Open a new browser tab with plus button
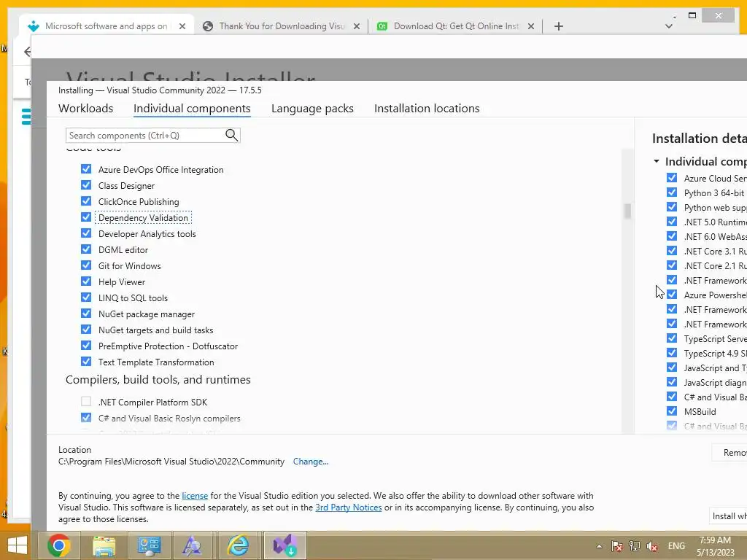Viewport: 747px width, 560px height. tap(559, 26)
